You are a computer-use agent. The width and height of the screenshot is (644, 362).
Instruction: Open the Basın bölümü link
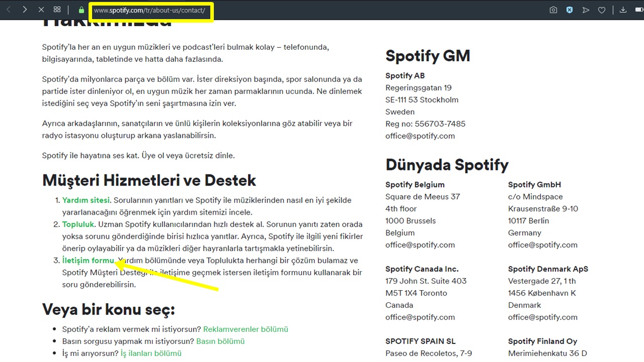pyautogui.click(x=220, y=341)
